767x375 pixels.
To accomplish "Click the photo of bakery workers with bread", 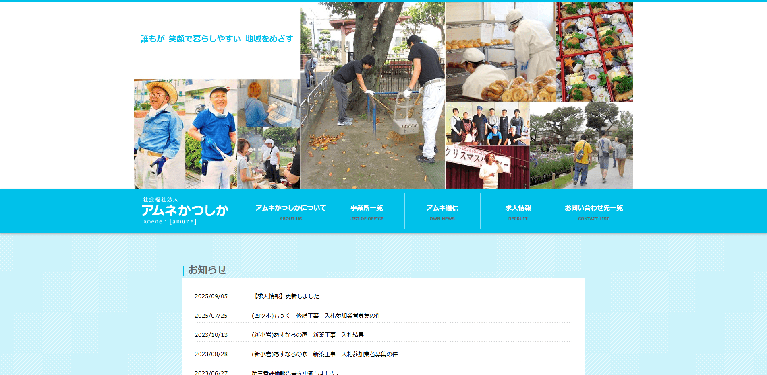I will 501,52.
